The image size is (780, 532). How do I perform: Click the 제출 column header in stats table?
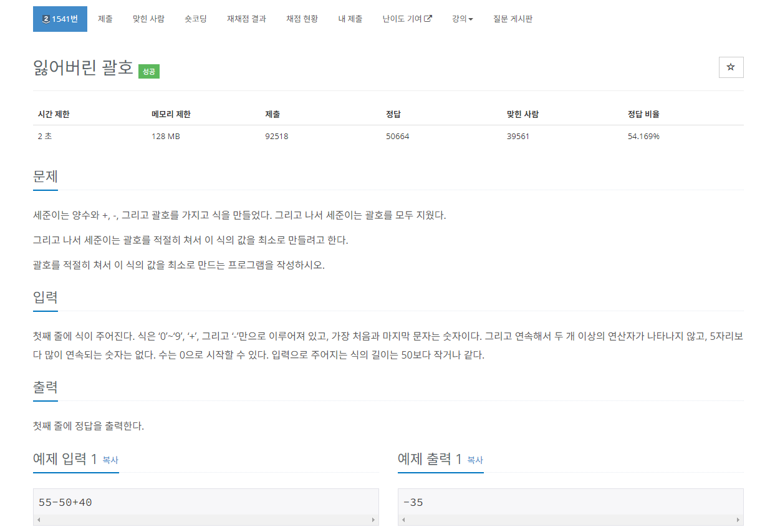click(x=272, y=114)
